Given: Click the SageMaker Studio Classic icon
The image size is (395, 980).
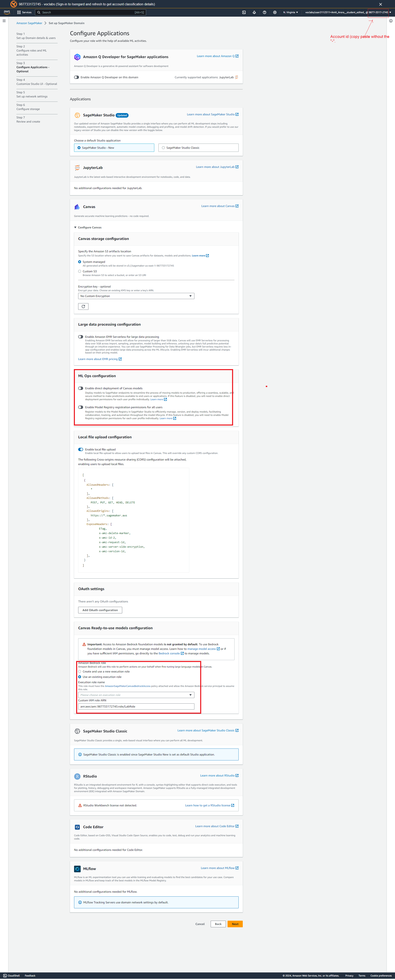Looking at the screenshot, I should pos(77,731).
